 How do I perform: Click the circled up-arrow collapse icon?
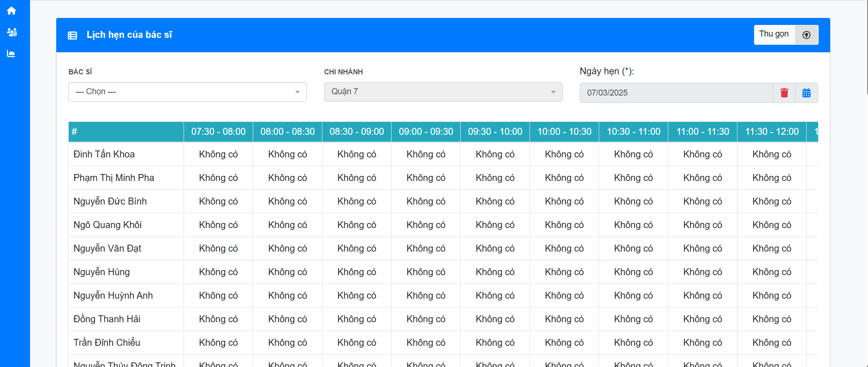806,35
